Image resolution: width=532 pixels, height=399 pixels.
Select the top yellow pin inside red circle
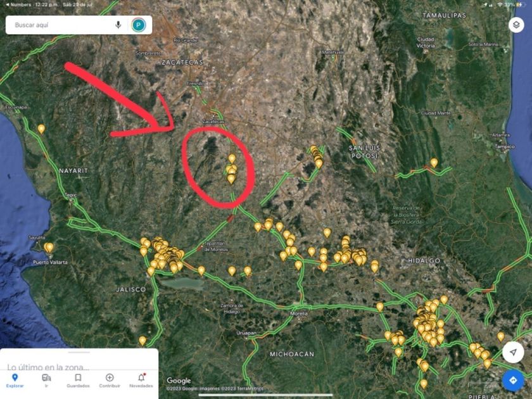tap(232, 159)
